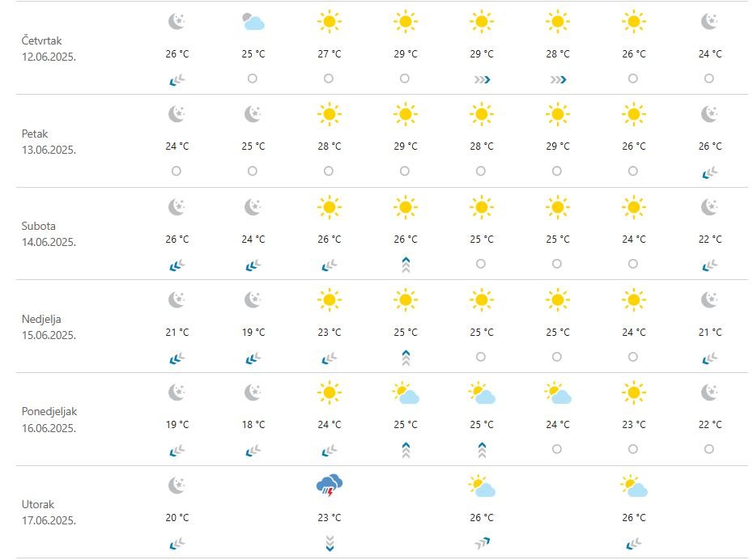Click the first partly cloudy icon on Ponedjeljak row
The image size is (753, 560).
[406, 392]
